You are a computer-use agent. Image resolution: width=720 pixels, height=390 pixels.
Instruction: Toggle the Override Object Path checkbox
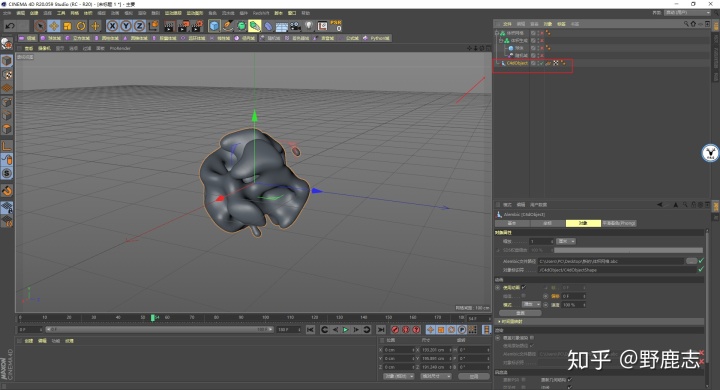tap(532, 338)
